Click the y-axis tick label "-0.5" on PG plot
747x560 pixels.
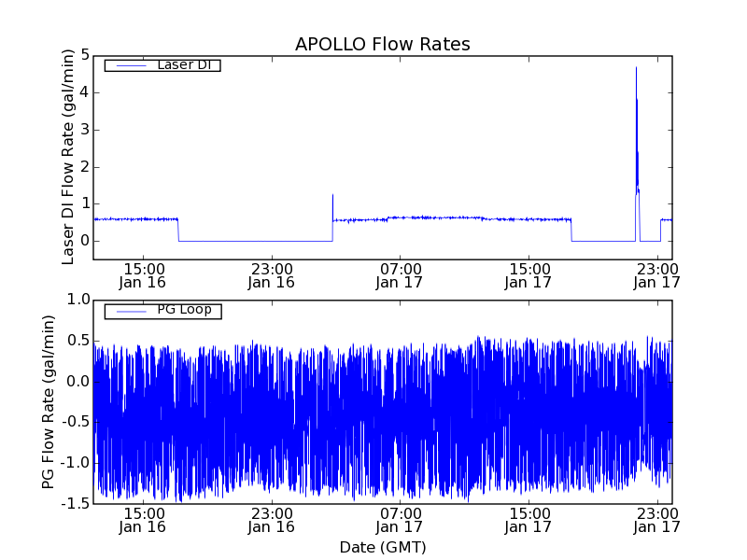point(76,422)
